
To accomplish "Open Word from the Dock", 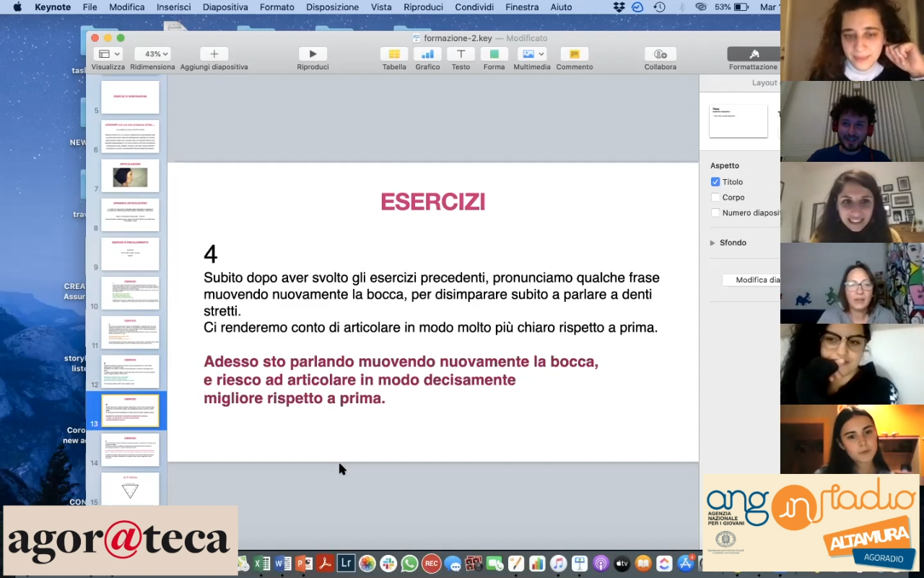I will 283,564.
